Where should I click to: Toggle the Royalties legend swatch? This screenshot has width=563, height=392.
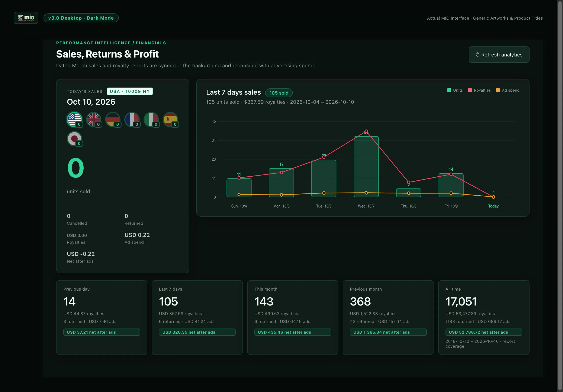(x=470, y=90)
